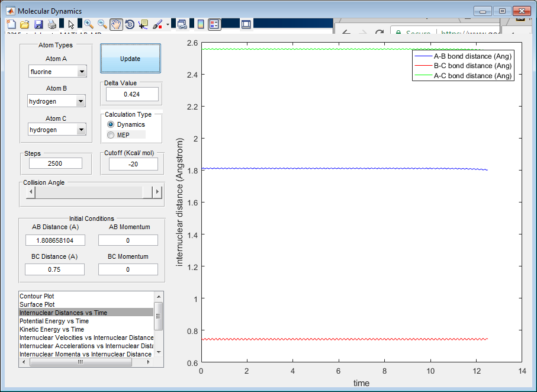The width and height of the screenshot is (537, 392).
Task: Save the figure using the floppy disk icon
Action: click(x=38, y=24)
